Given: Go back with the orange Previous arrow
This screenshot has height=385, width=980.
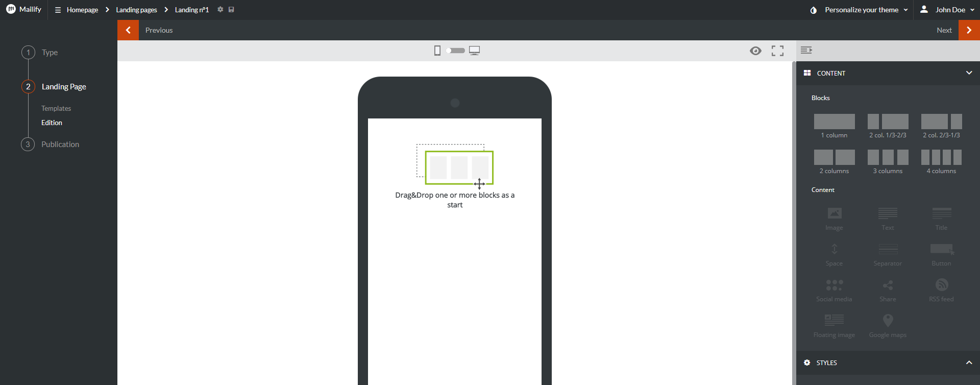Looking at the screenshot, I should click(x=128, y=30).
